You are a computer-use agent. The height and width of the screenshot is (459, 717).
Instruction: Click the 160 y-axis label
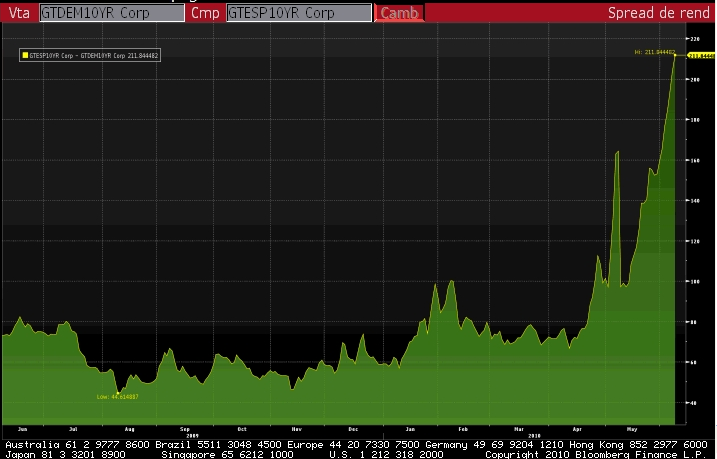[x=695, y=160]
